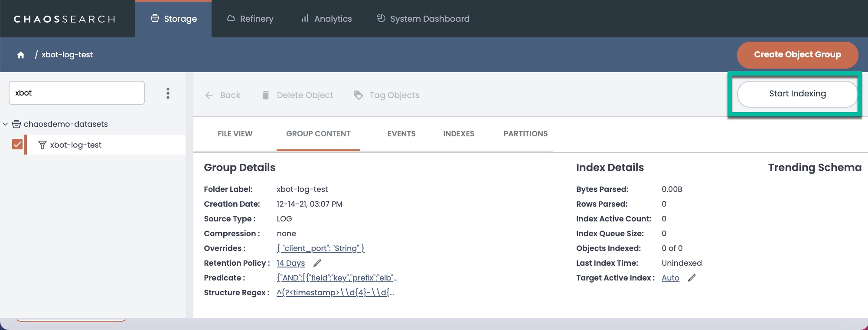Screen dimensions: 868x330
Task: Click the Back button label
Action: [x=230, y=95]
